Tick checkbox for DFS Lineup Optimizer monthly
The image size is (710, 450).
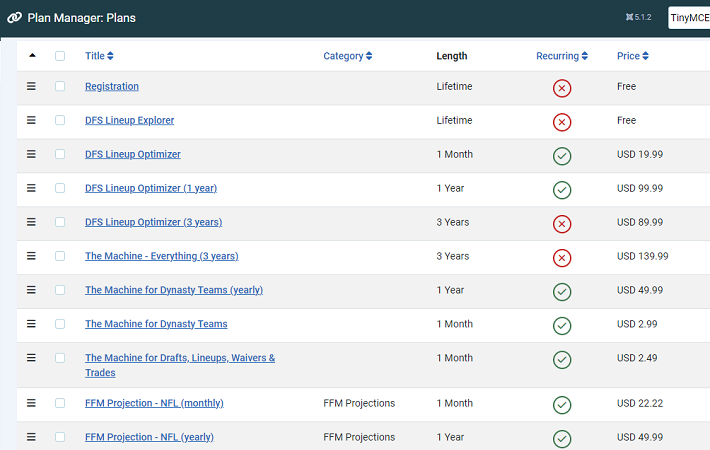[60, 154]
